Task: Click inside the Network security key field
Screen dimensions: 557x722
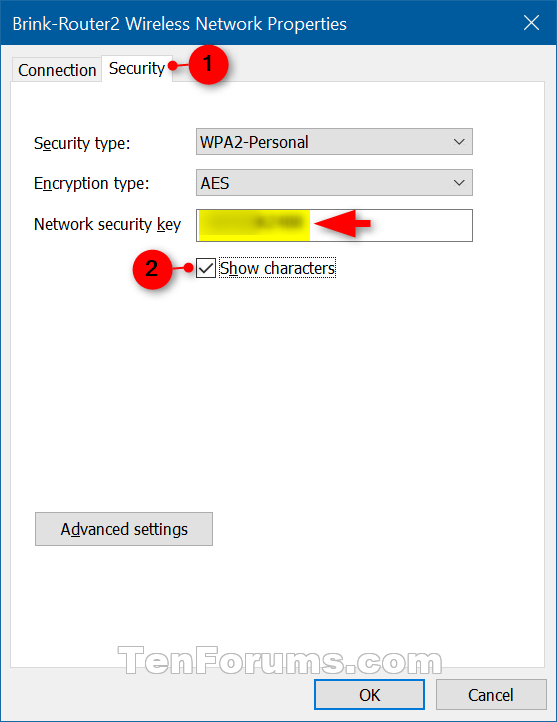Action: click(x=334, y=225)
